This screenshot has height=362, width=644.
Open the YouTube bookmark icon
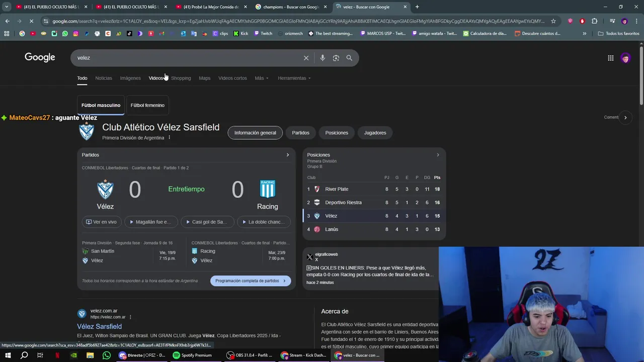(33, 34)
